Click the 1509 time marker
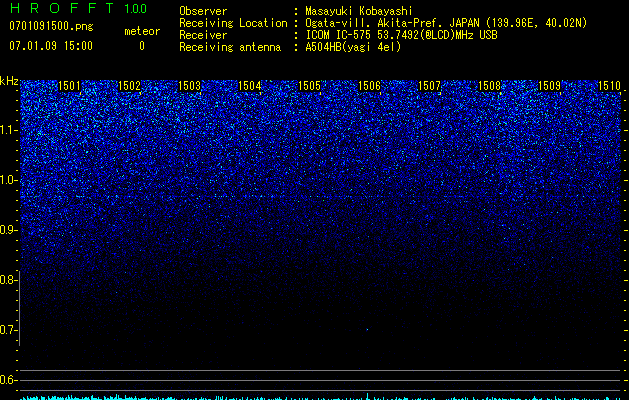629x400 pixels. tap(550, 86)
